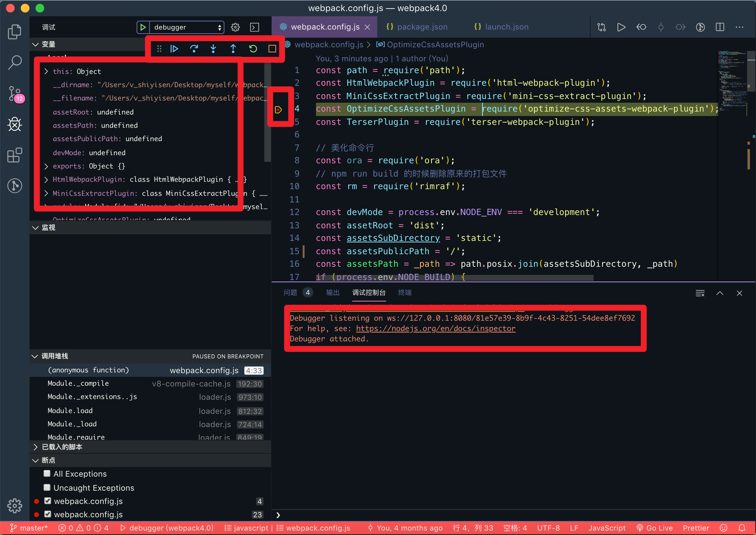Image resolution: width=756 pixels, height=535 pixels.
Task: Click the Step Over debug icon
Action: click(194, 48)
